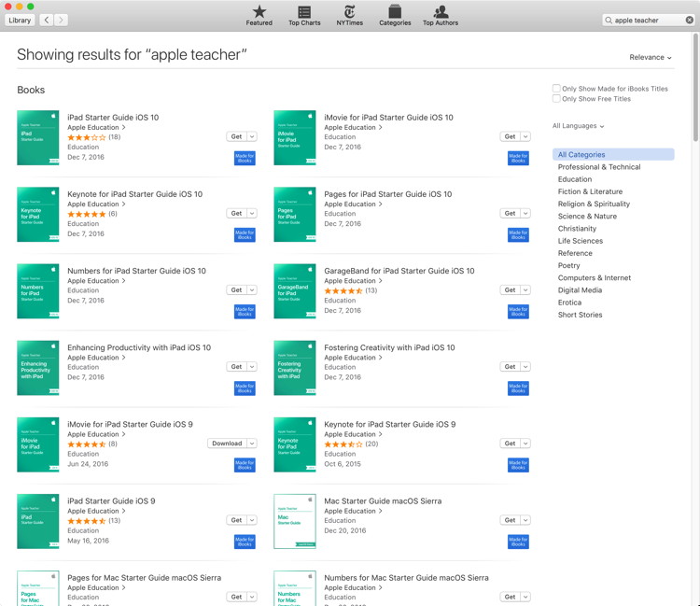This screenshot has height=606, width=700.
Task: Open Numbers for iPad Starter Guide iOS 10 title
Action: pyautogui.click(x=136, y=271)
